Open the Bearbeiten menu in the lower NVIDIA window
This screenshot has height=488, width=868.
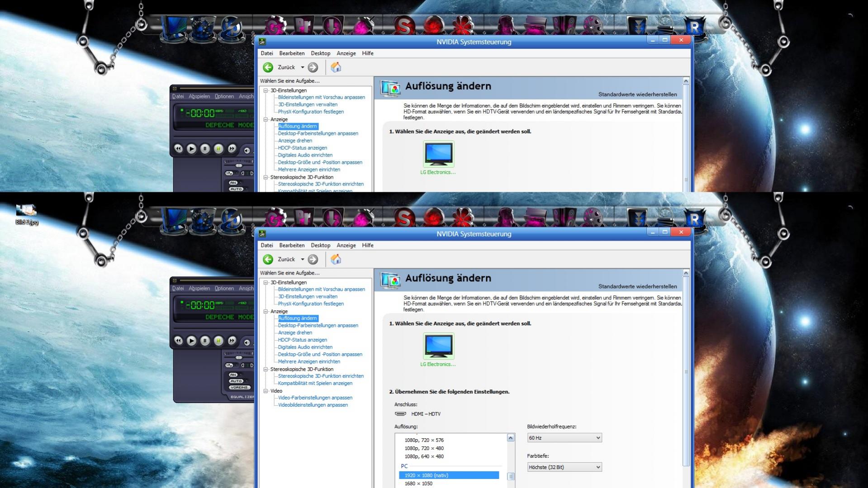pos(292,245)
